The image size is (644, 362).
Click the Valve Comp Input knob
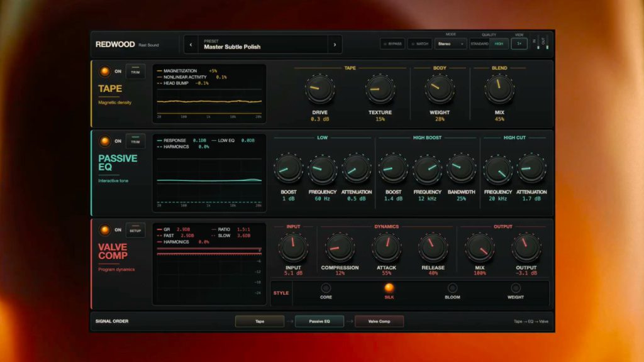(x=293, y=248)
